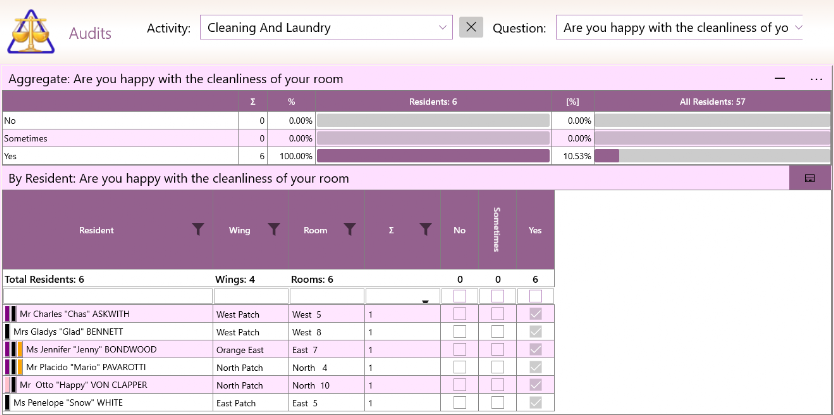Select resident Mrs Gladys "Glad" BENNETT
Viewport: 834px width, 415px height.
click(x=68, y=331)
